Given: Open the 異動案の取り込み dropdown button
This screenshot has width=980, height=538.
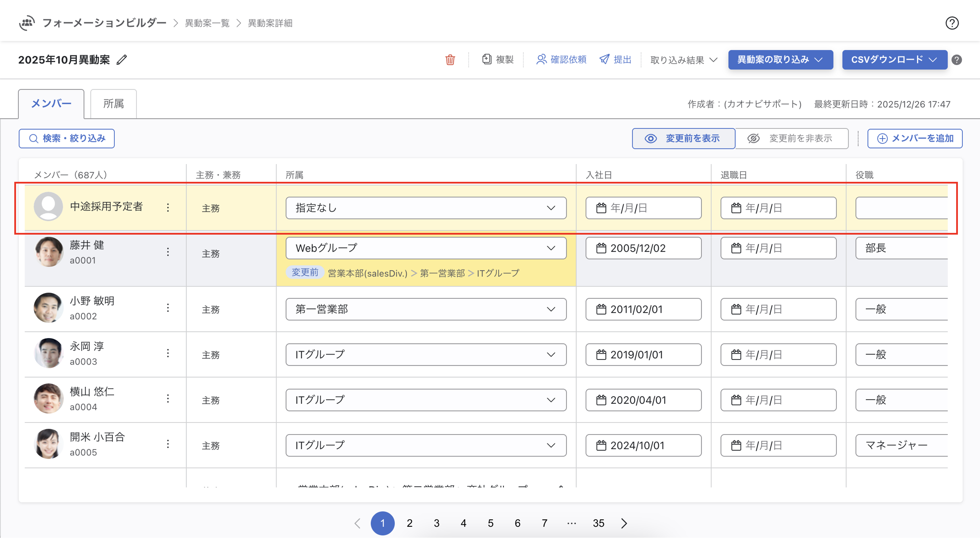Looking at the screenshot, I should tap(780, 60).
